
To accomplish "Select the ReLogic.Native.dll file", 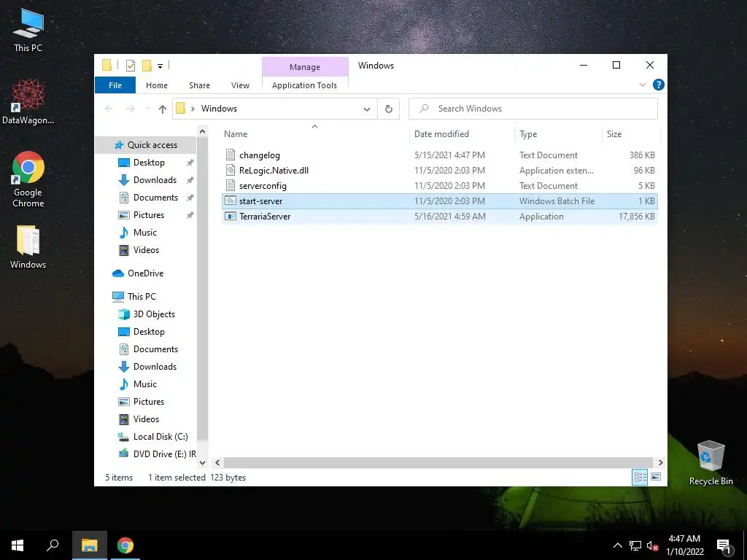I will 440,171.
